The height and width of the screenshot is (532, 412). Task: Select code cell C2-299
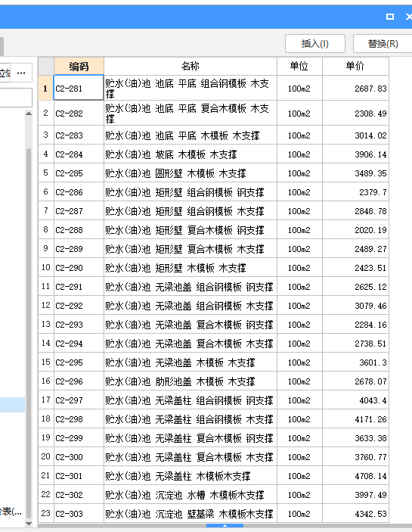pyautogui.click(x=79, y=437)
